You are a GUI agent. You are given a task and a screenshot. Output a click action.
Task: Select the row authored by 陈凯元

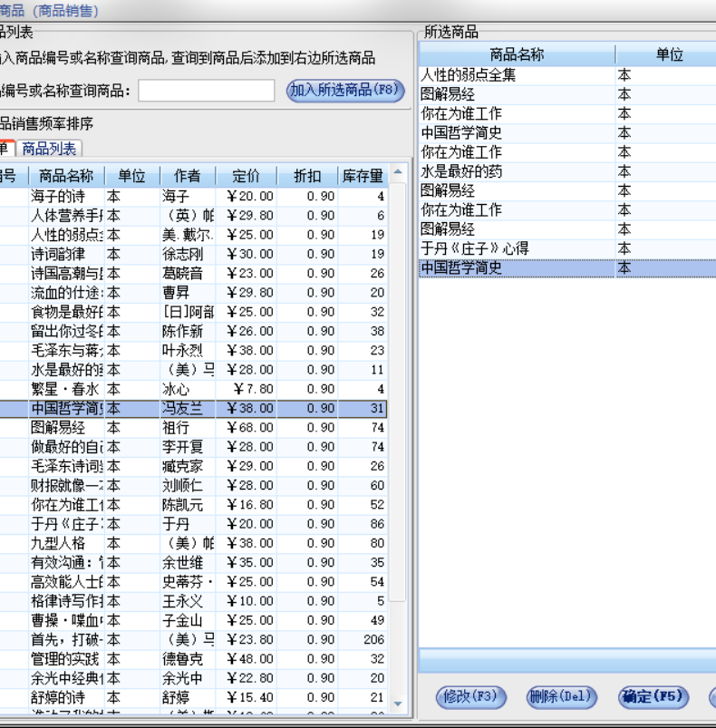tap(193, 504)
